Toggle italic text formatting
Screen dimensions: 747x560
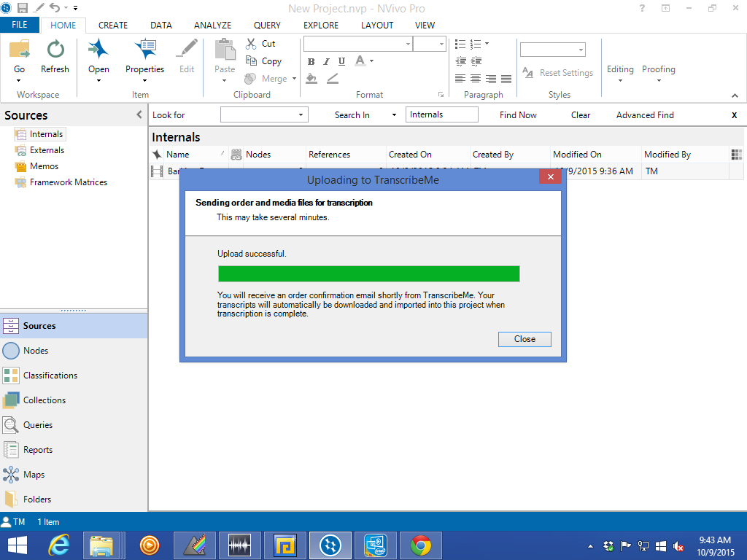(326, 62)
